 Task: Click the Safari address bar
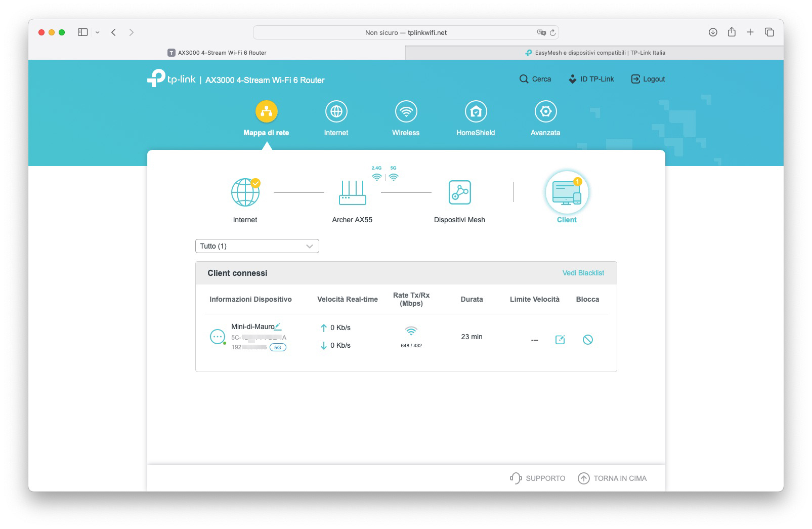(x=406, y=32)
